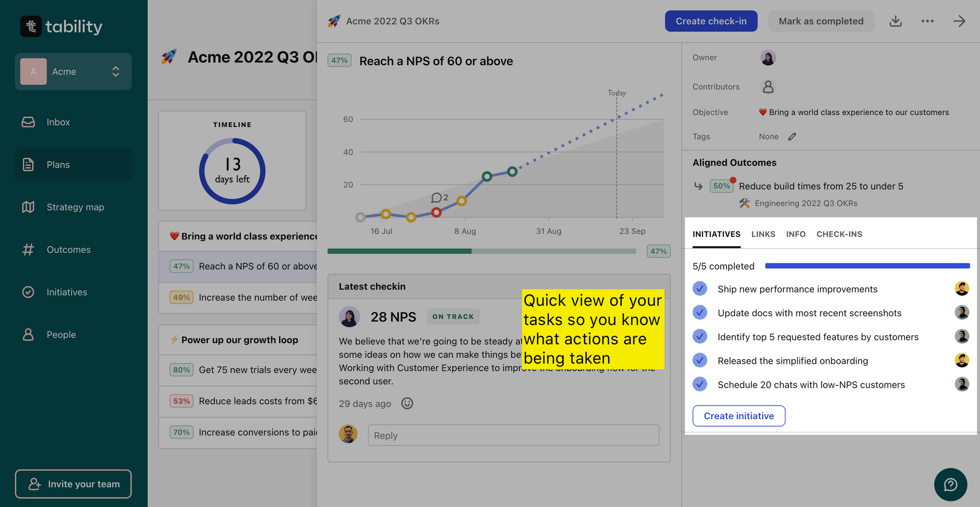Select the first grey check-in point on chart
This screenshot has height=507, width=980.
pyautogui.click(x=360, y=217)
